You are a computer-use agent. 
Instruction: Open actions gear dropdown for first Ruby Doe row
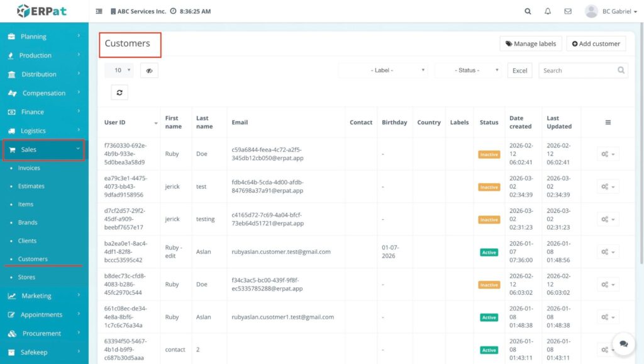pyautogui.click(x=608, y=154)
